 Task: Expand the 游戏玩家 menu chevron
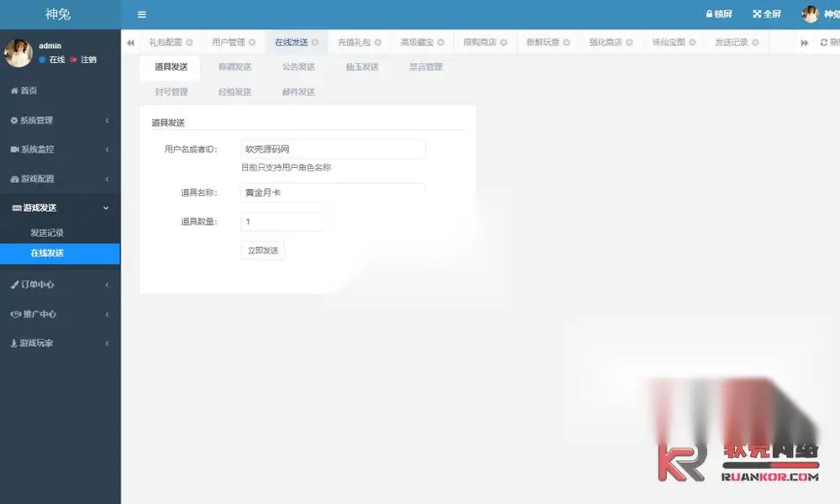point(108,344)
